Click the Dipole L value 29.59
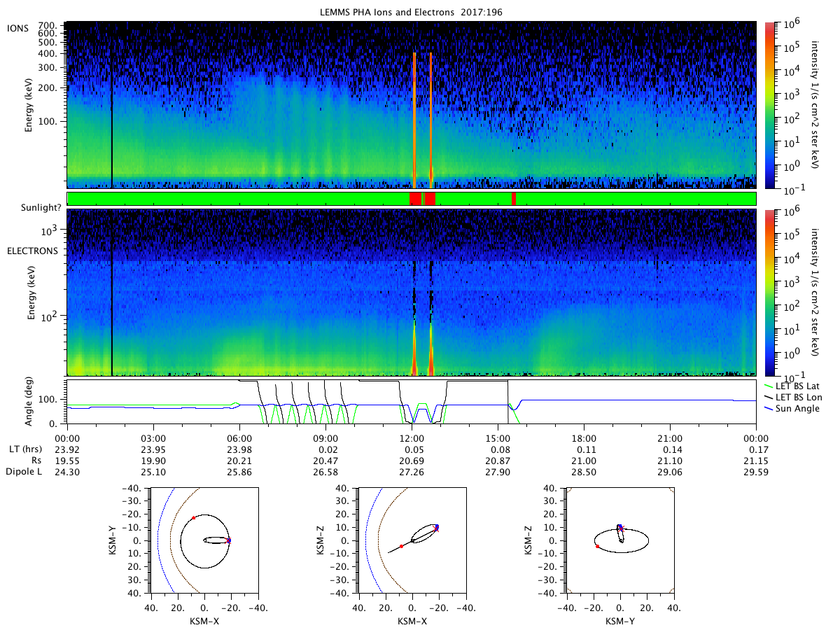The image size is (840, 630). coord(756,473)
